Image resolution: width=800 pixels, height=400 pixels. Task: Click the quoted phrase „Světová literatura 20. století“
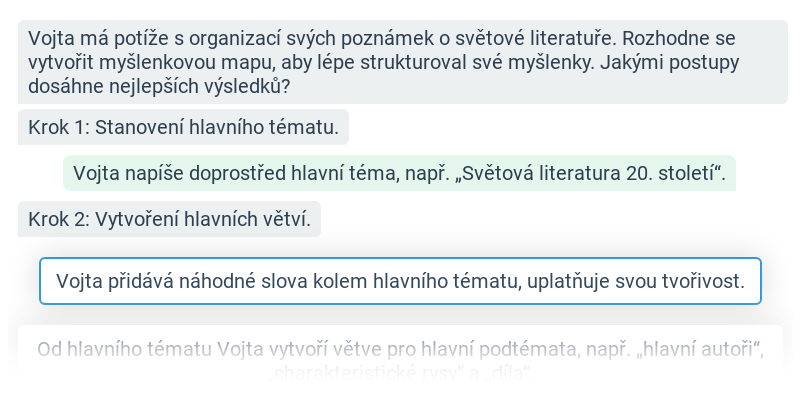pos(579,173)
